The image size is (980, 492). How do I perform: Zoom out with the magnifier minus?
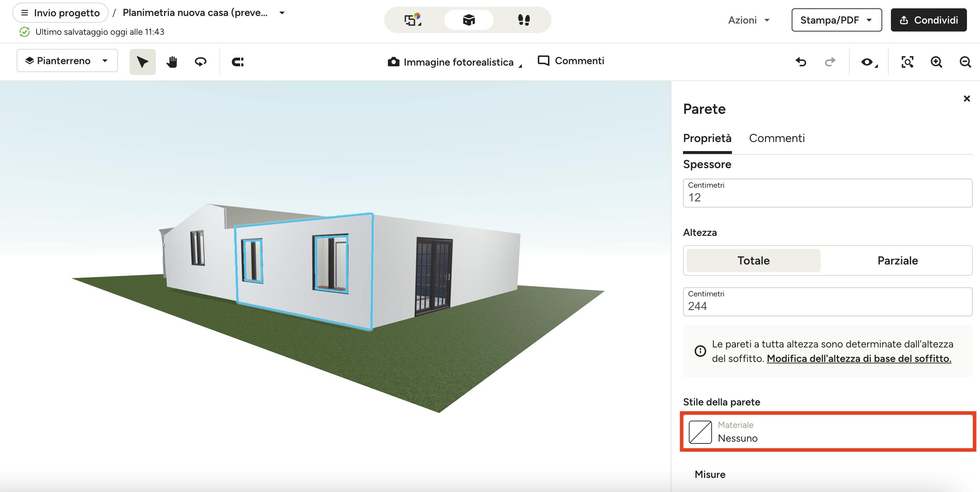(965, 62)
